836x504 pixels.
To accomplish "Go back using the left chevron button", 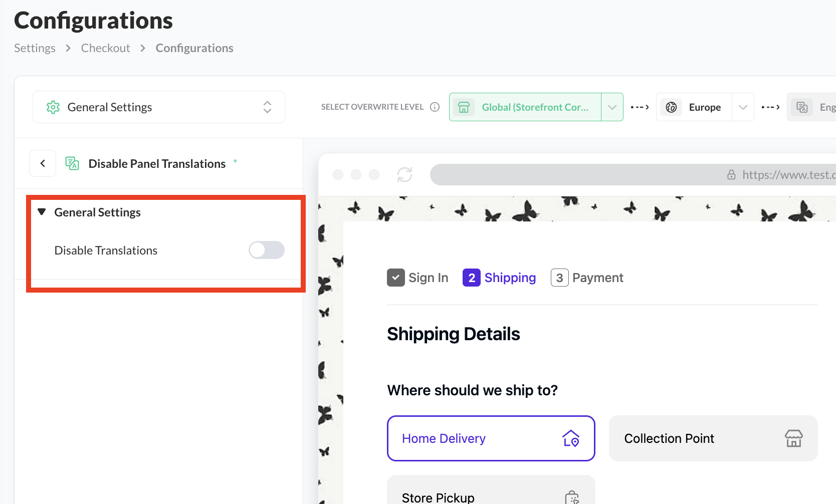I will pos(43,163).
